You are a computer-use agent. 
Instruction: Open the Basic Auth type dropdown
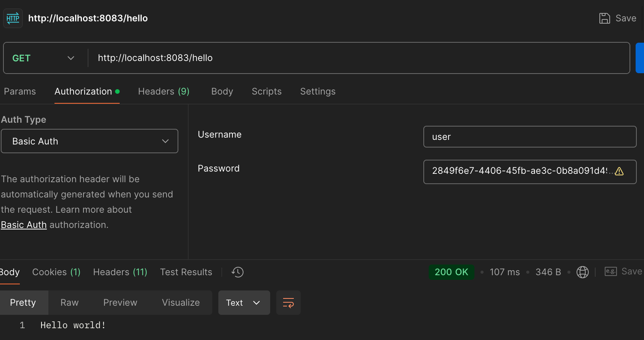tap(90, 141)
